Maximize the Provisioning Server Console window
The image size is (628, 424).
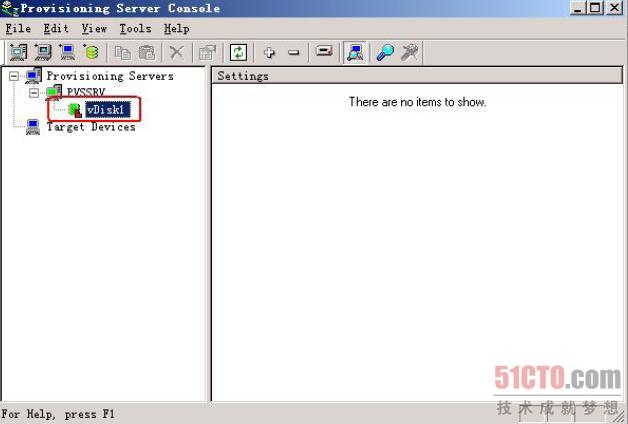pos(595,8)
